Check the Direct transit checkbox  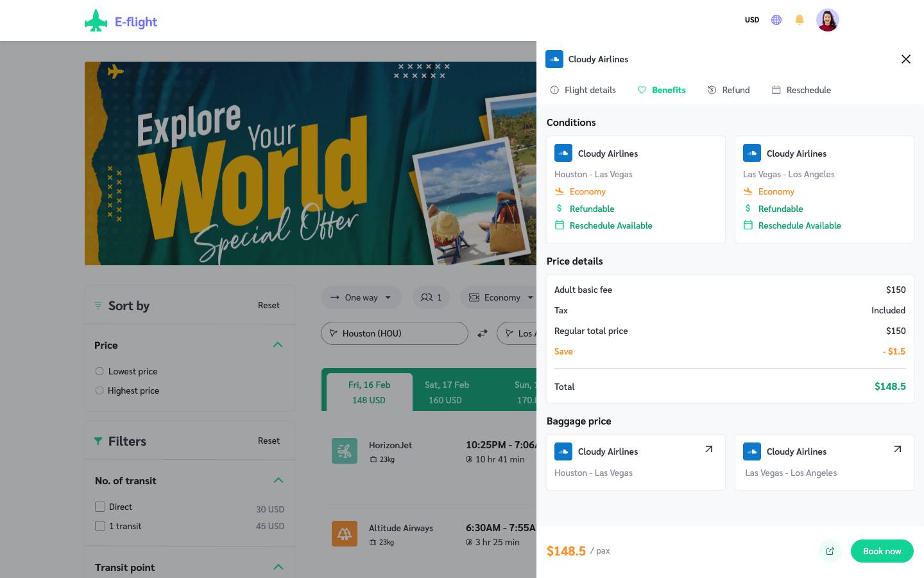100,507
